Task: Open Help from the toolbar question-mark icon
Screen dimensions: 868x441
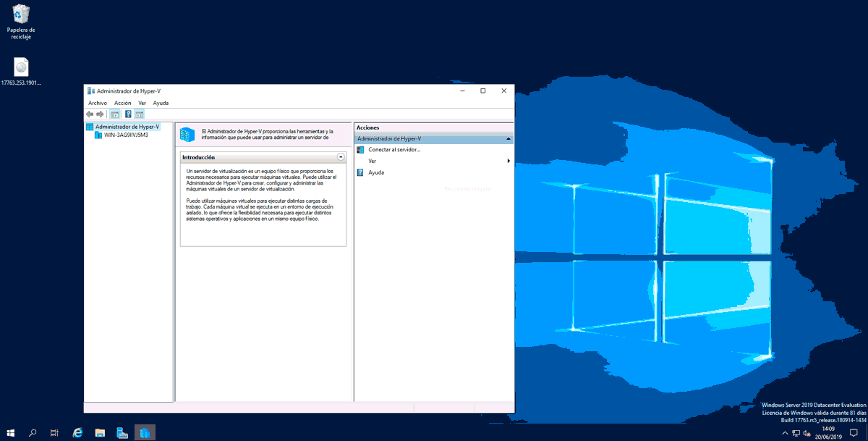Action: [128, 114]
